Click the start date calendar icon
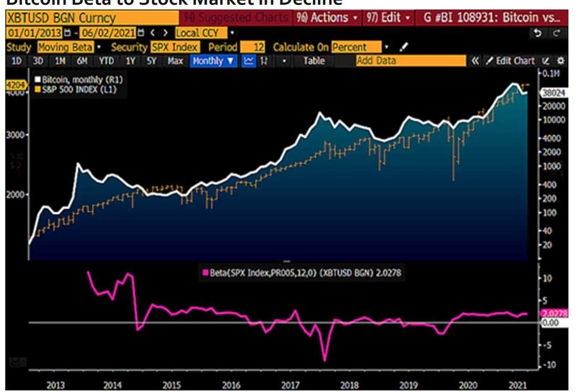 [x=66, y=33]
